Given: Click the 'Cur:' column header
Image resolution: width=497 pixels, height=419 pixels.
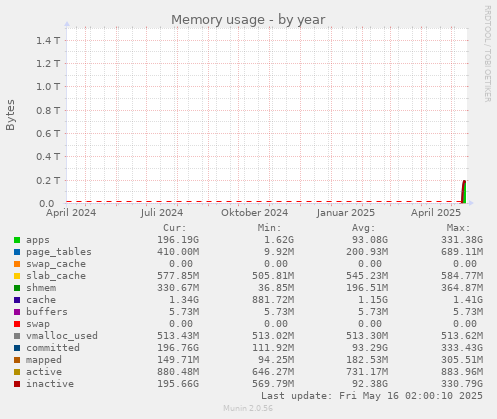Looking at the screenshot, I should (x=175, y=228).
